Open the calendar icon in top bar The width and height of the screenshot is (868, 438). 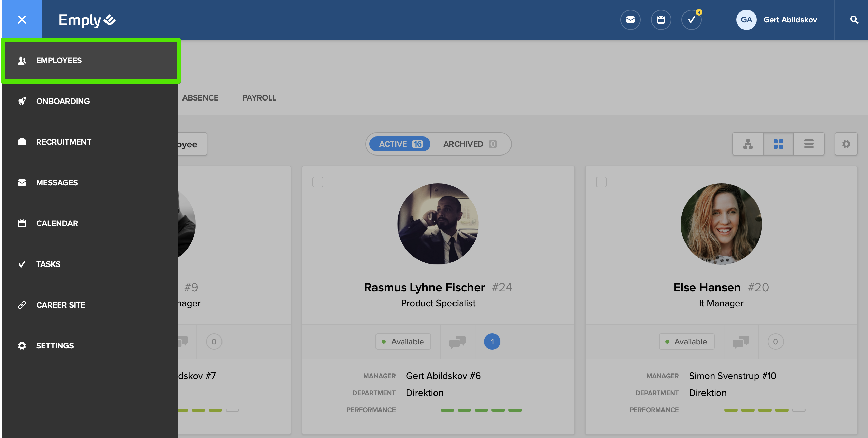[661, 20]
